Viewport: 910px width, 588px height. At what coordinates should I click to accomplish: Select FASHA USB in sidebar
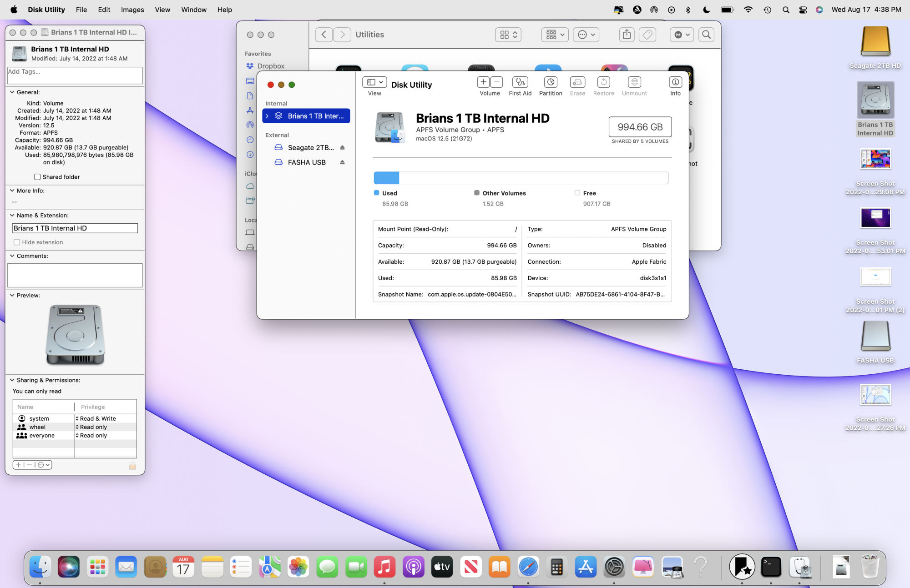click(x=306, y=162)
